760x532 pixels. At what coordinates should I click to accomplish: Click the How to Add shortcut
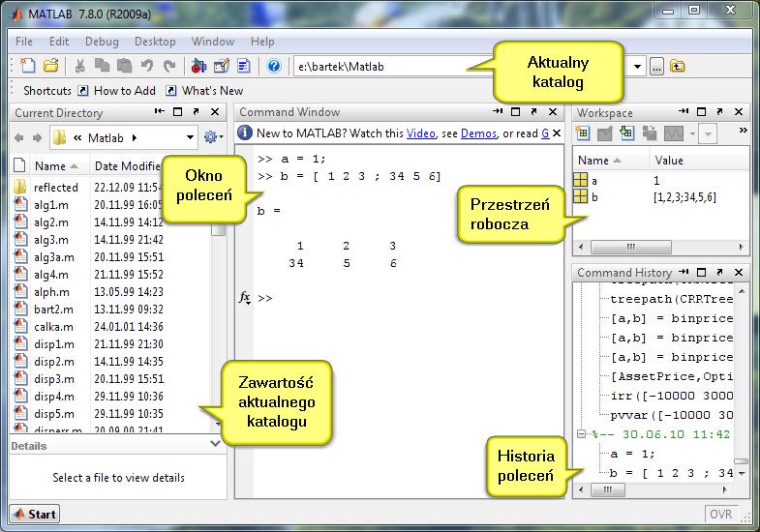[x=117, y=91]
